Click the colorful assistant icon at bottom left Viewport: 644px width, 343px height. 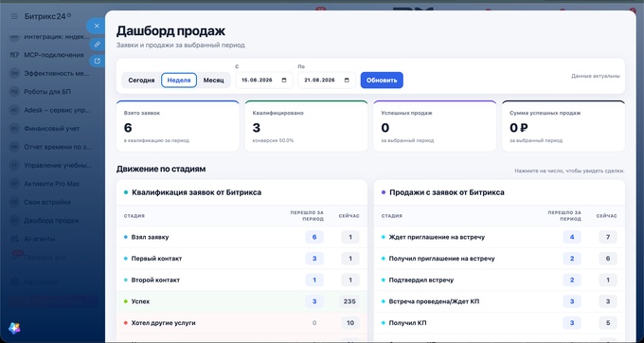point(14,328)
